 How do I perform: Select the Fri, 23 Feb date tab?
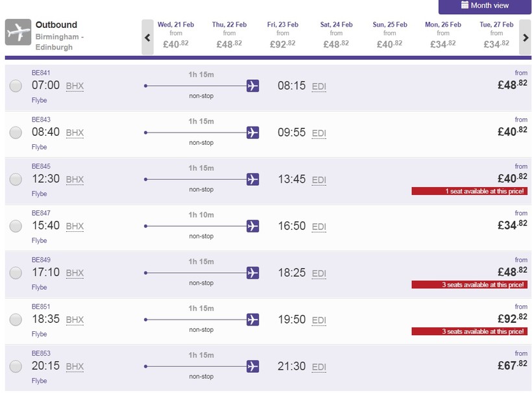coord(283,35)
